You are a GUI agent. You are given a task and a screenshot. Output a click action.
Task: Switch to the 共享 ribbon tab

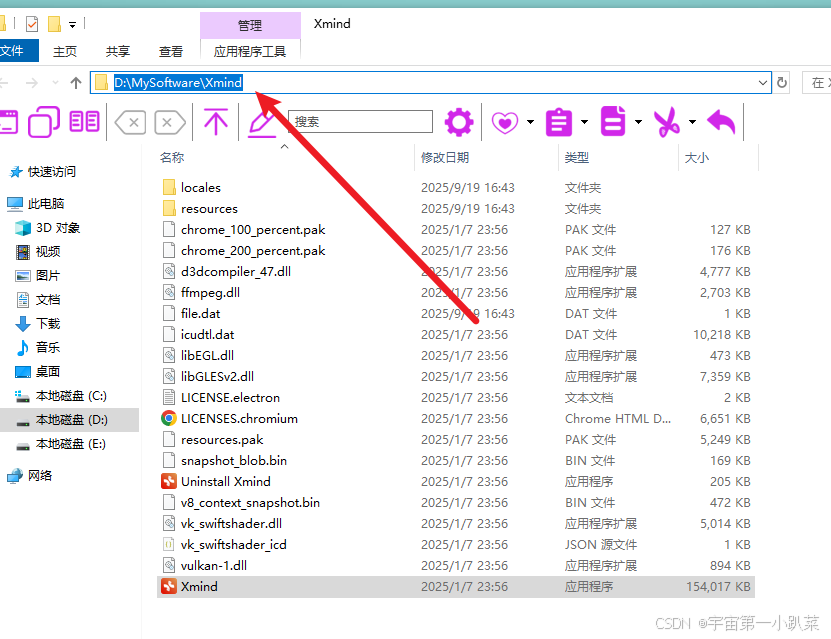coord(118,51)
